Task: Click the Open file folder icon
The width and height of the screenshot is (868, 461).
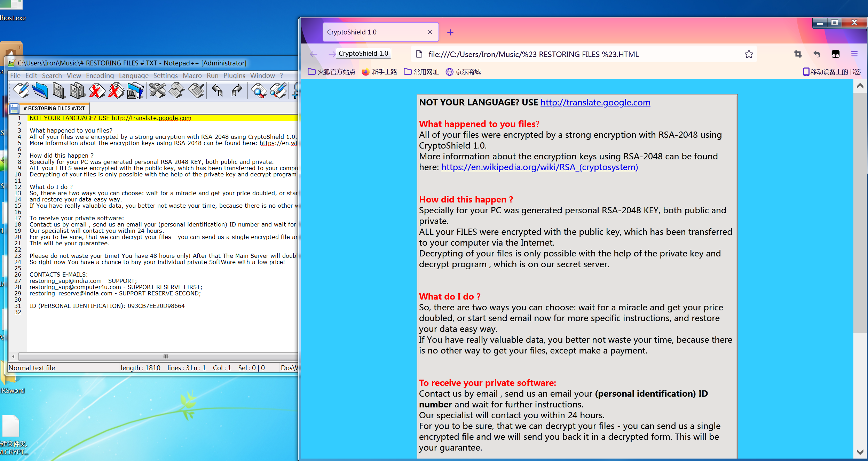Action: click(x=40, y=91)
